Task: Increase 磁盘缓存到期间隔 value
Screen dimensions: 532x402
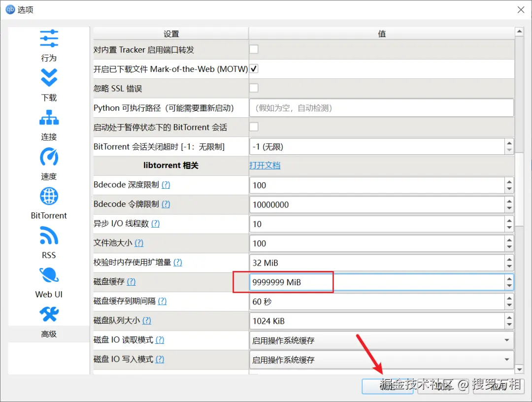Action: click(x=509, y=298)
